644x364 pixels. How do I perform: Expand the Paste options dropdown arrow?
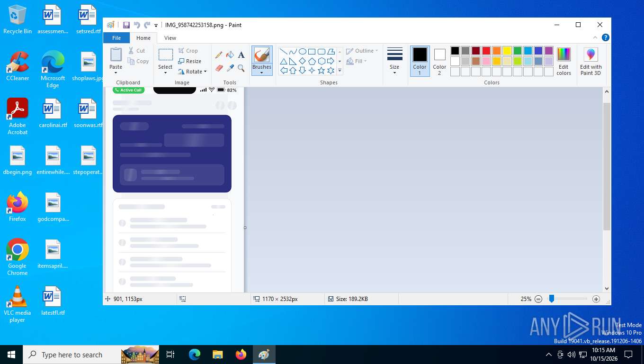coord(116,73)
